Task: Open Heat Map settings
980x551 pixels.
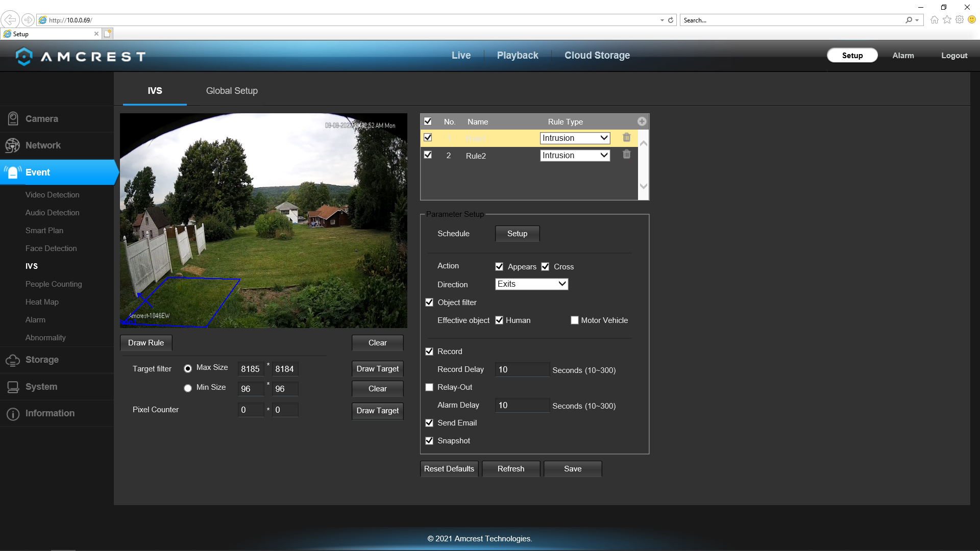Action: [42, 302]
